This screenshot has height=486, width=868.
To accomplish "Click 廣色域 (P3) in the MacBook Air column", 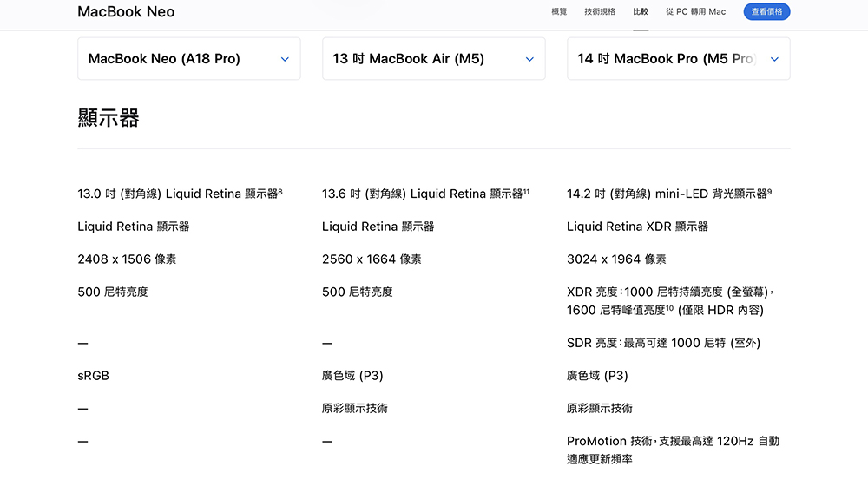I will coord(352,375).
